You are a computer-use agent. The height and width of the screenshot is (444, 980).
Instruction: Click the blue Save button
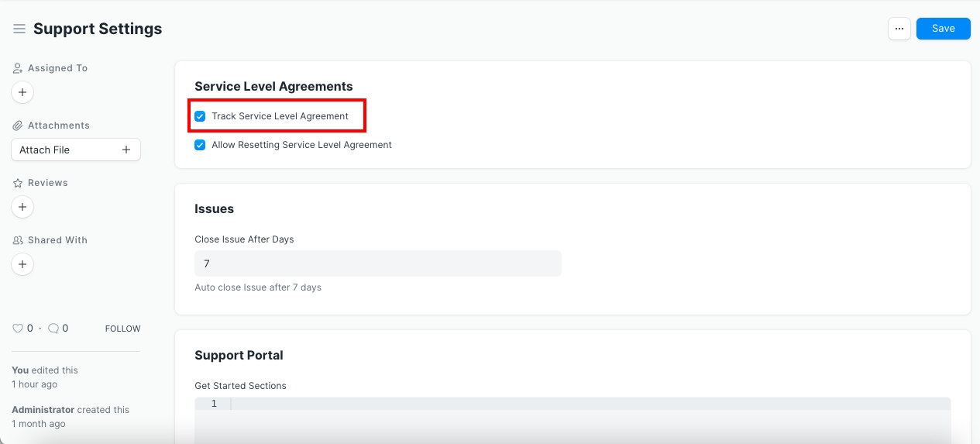point(943,29)
